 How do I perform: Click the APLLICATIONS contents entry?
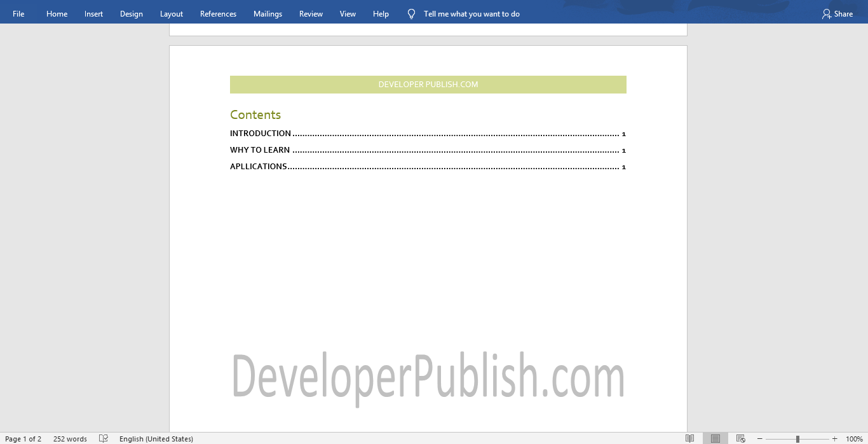point(259,166)
